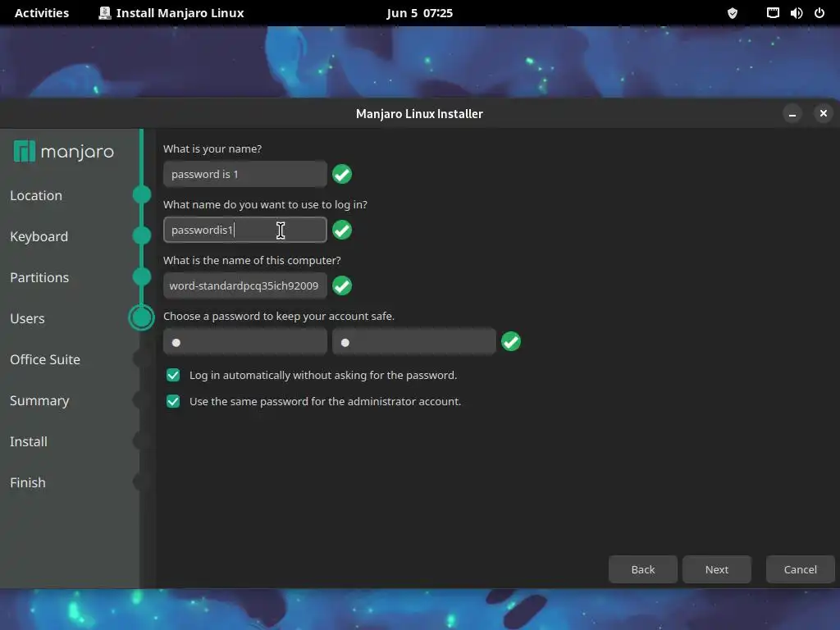
Task: Click the Keyboard step circle indicator
Action: (x=142, y=235)
